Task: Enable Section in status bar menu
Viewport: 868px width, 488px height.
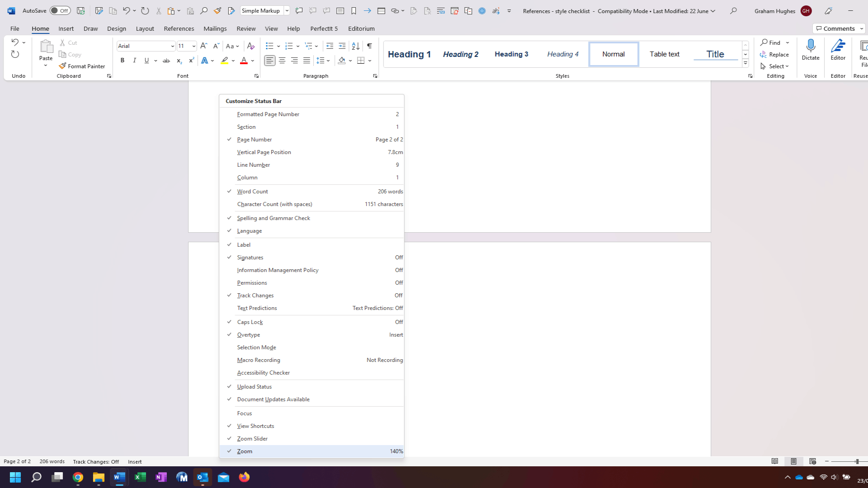Action: [311, 127]
